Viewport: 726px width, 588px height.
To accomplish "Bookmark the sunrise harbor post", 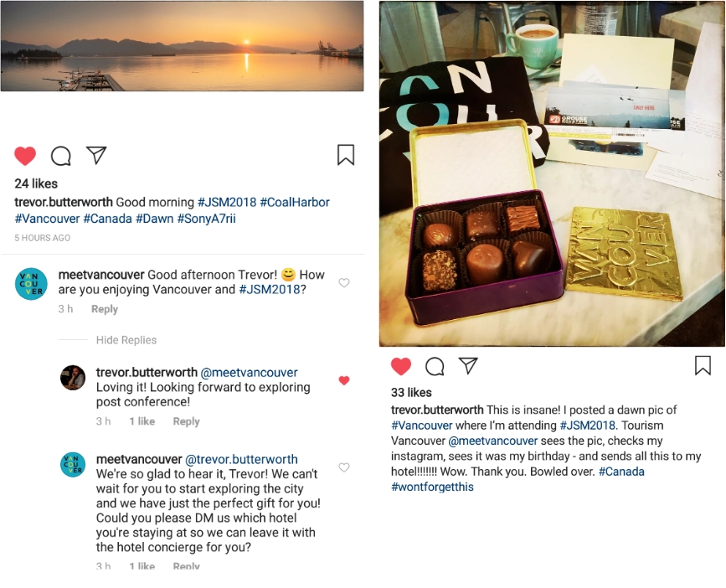I will (x=346, y=155).
